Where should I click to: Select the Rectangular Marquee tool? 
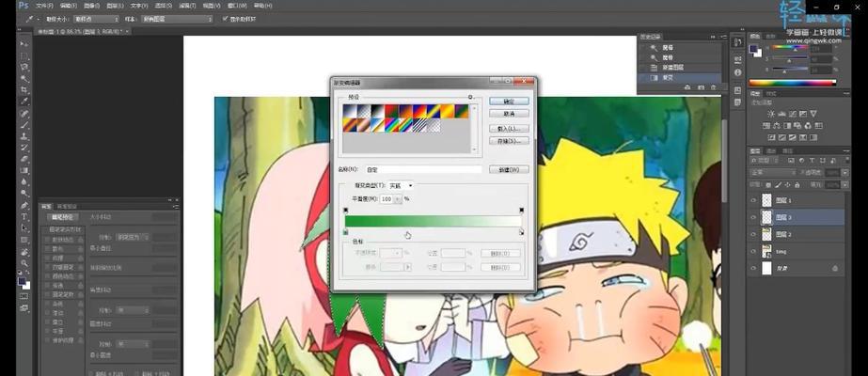click(24, 55)
